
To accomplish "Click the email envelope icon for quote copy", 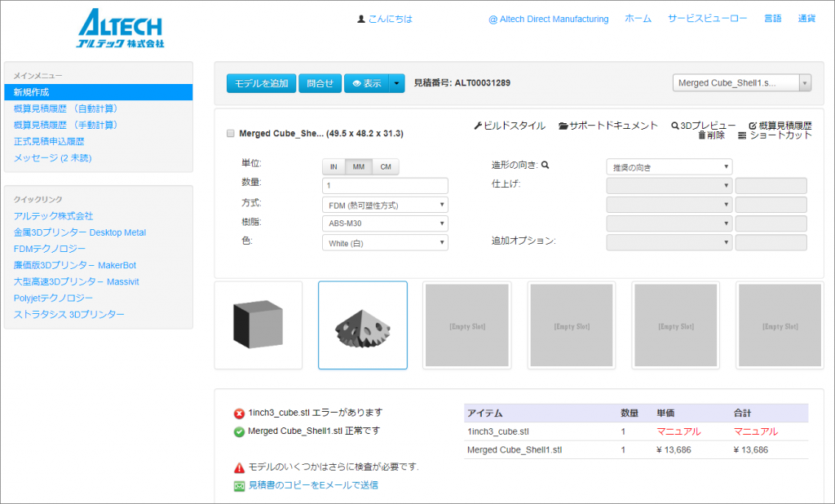I will pyautogui.click(x=239, y=485).
